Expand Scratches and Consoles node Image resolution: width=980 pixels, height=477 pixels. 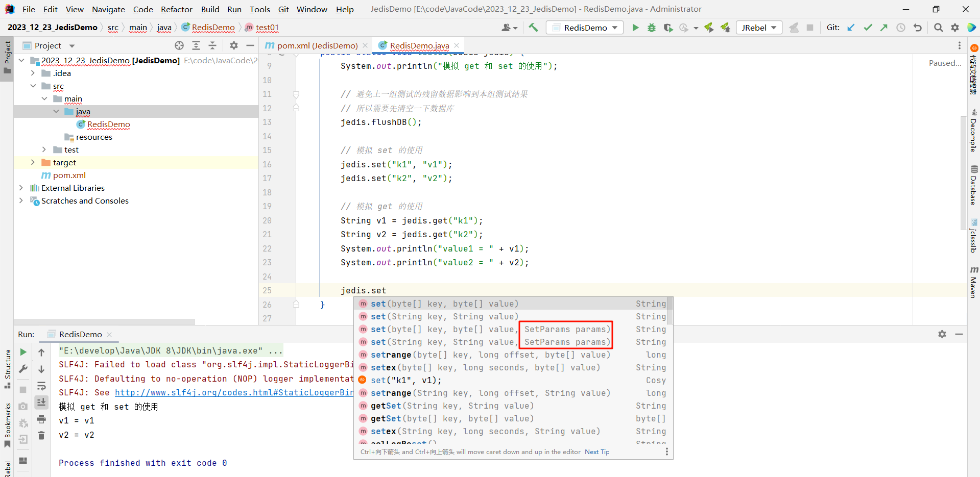click(x=21, y=200)
